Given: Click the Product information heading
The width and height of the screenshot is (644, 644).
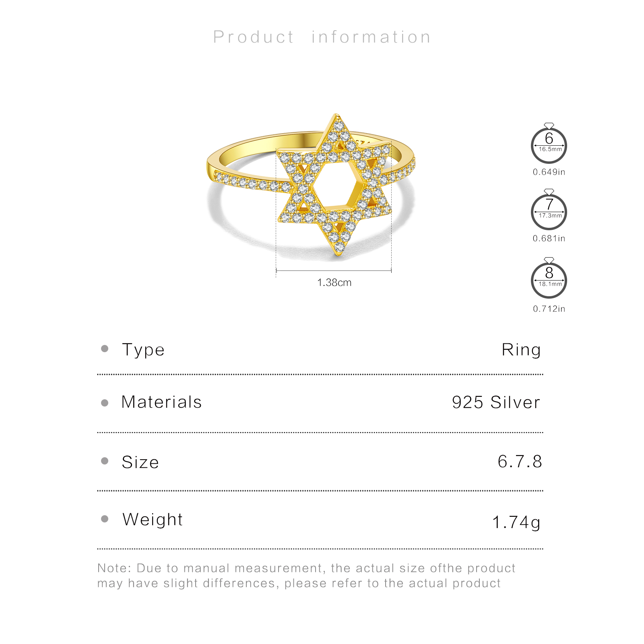Looking at the screenshot, I should [x=322, y=37].
